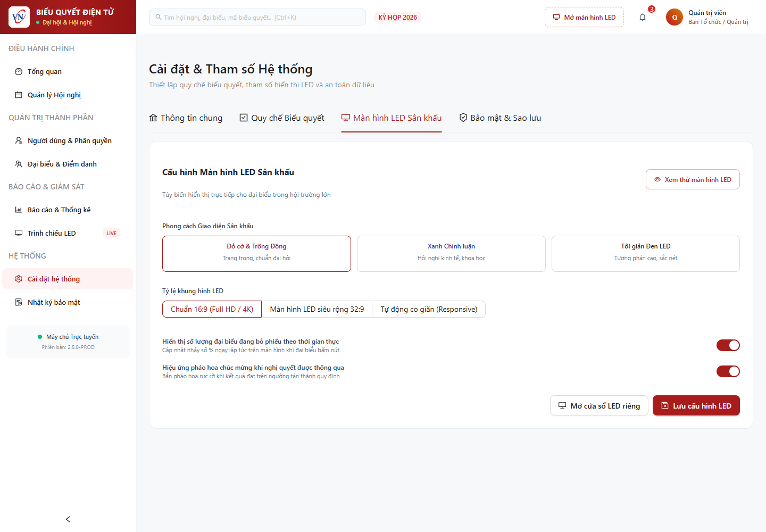Image resolution: width=766 pixels, height=532 pixels.
Task: Choose Tự động co giãn (Responsive)
Action: pyautogui.click(x=429, y=309)
